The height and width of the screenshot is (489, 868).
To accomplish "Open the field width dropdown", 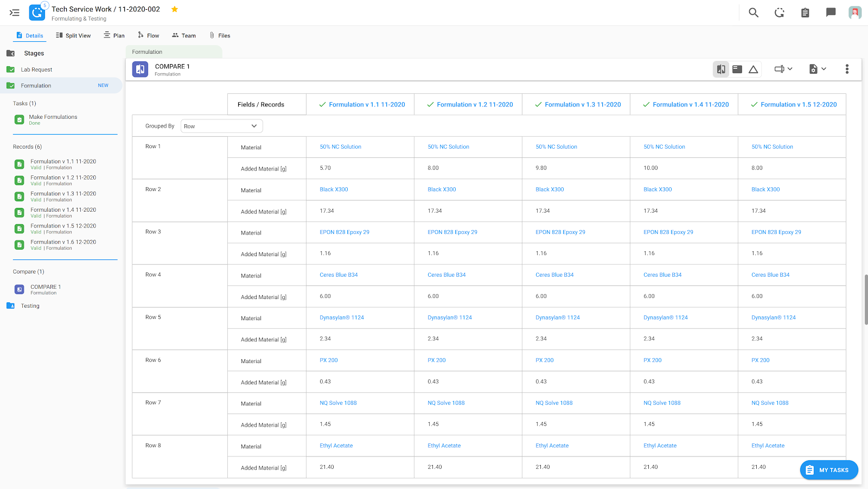I will tap(783, 69).
